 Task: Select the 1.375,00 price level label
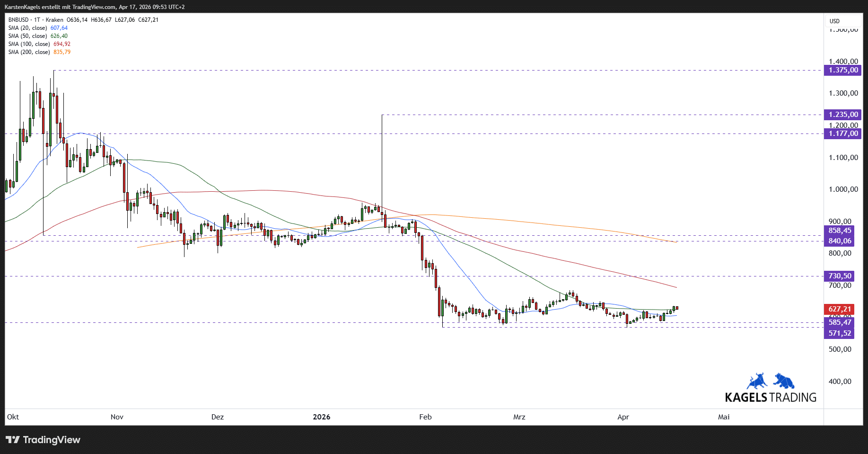(842, 70)
